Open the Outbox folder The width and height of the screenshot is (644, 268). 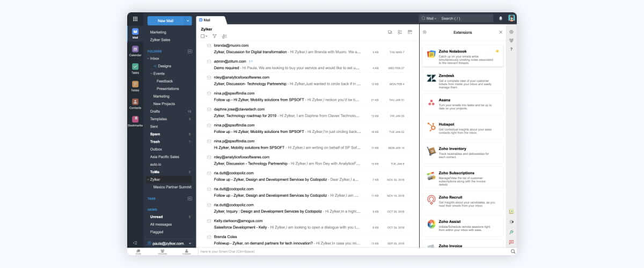[156, 149]
